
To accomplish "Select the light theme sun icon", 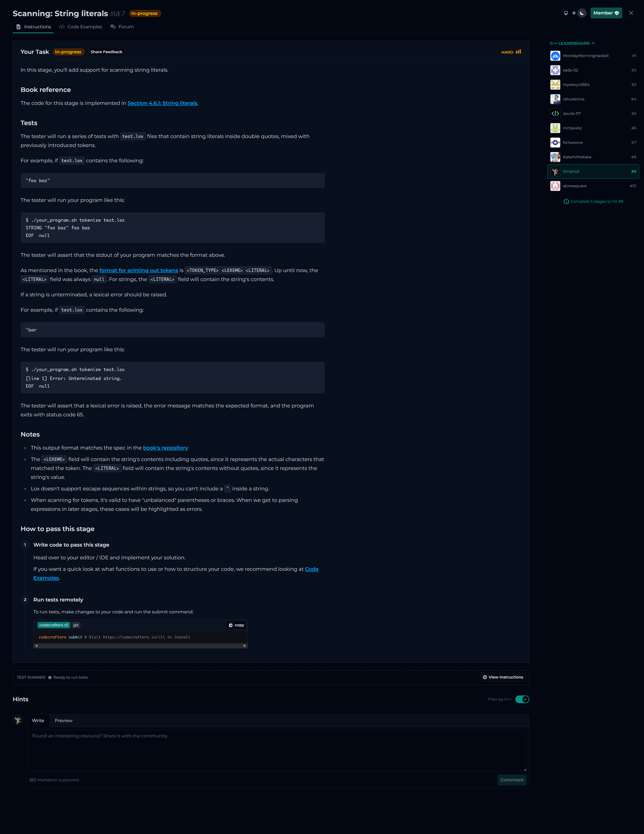I will coord(574,13).
